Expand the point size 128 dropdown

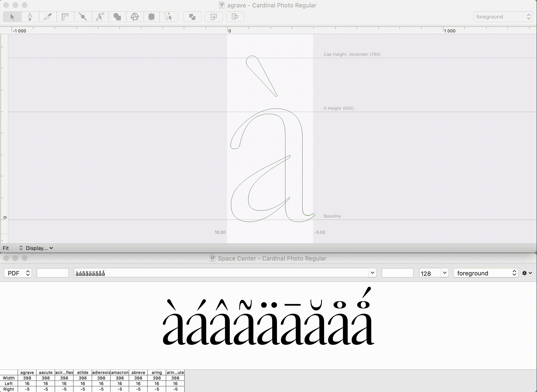coord(445,273)
